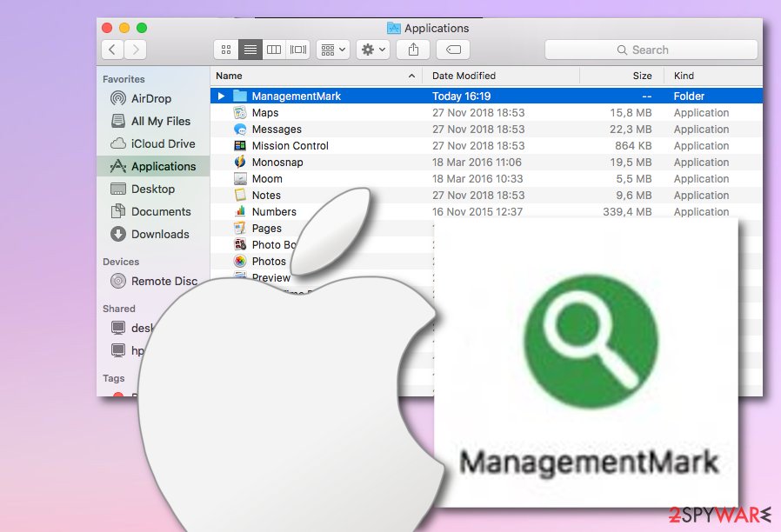Viewport: 781px width, 532px height.
Task: Click Today 16:19 date cell
Action: pyautogui.click(x=461, y=96)
